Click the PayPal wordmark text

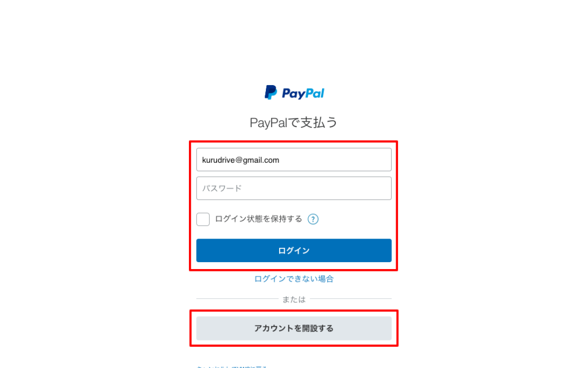click(x=303, y=94)
